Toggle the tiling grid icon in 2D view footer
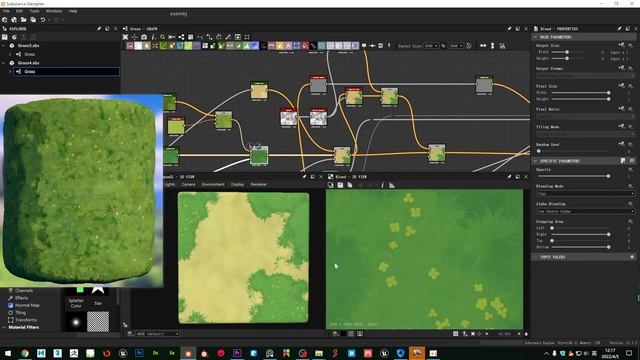 pos(456,334)
